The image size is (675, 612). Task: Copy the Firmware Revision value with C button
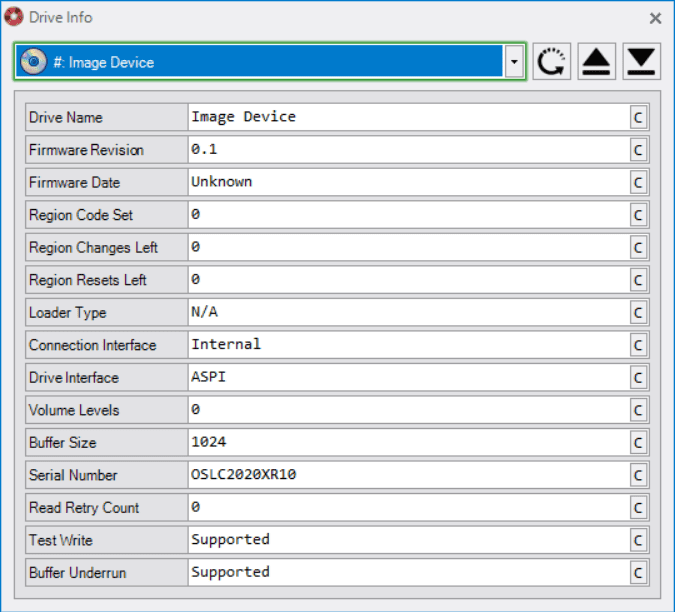(638, 150)
